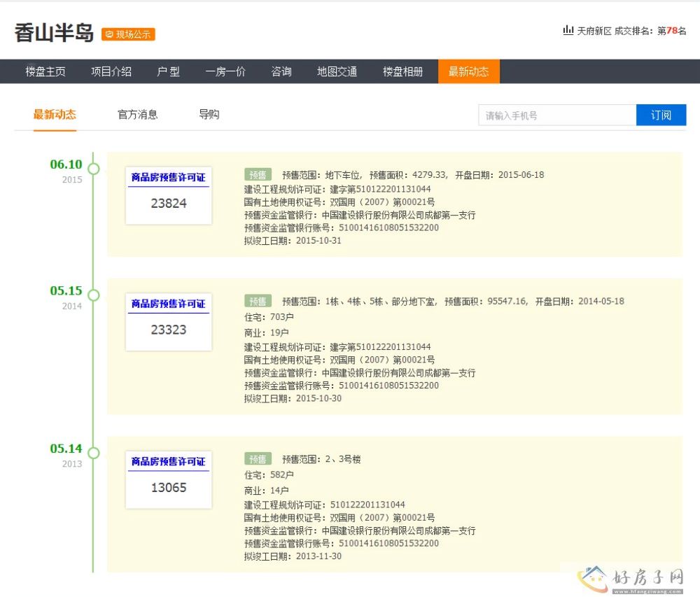Click the 05.15 timeline circle marker

[93, 295]
